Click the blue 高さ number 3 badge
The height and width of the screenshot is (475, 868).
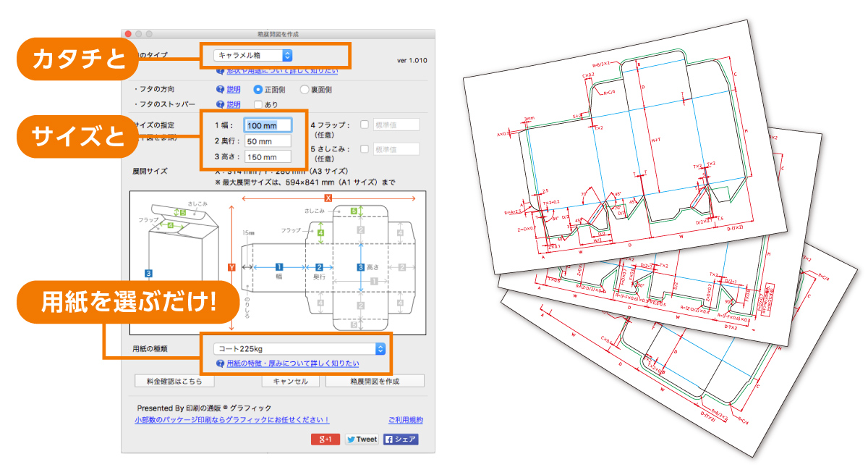[362, 267]
